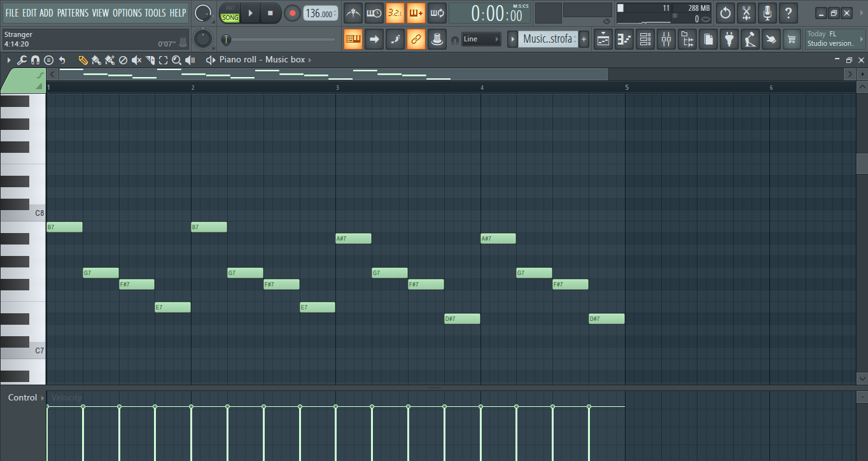
Task: Open the Plugin picker plug icon
Action: [729, 39]
